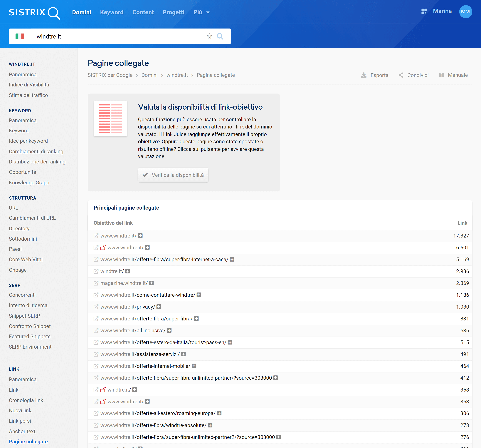Open the dashboard grid icon next to Marina
The width and height of the screenshot is (481, 448).
coord(424,11)
